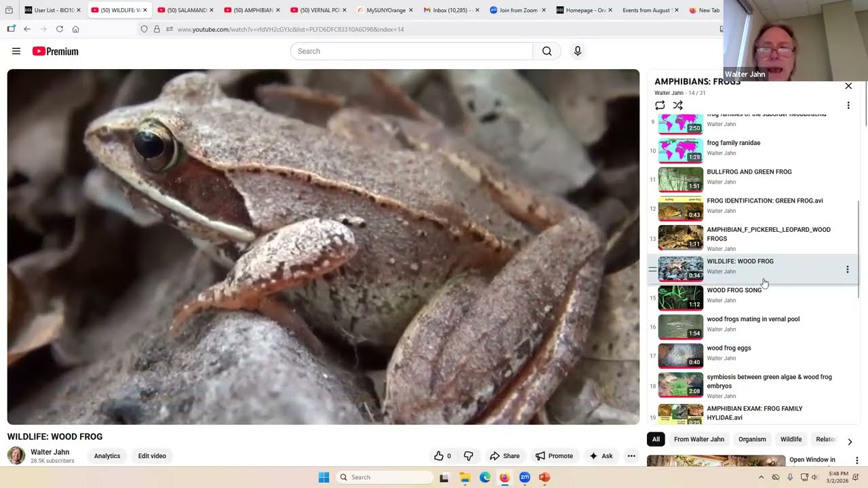
Task: Switch to VERNAL PO YouTube tab
Action: tap(319, 10)
